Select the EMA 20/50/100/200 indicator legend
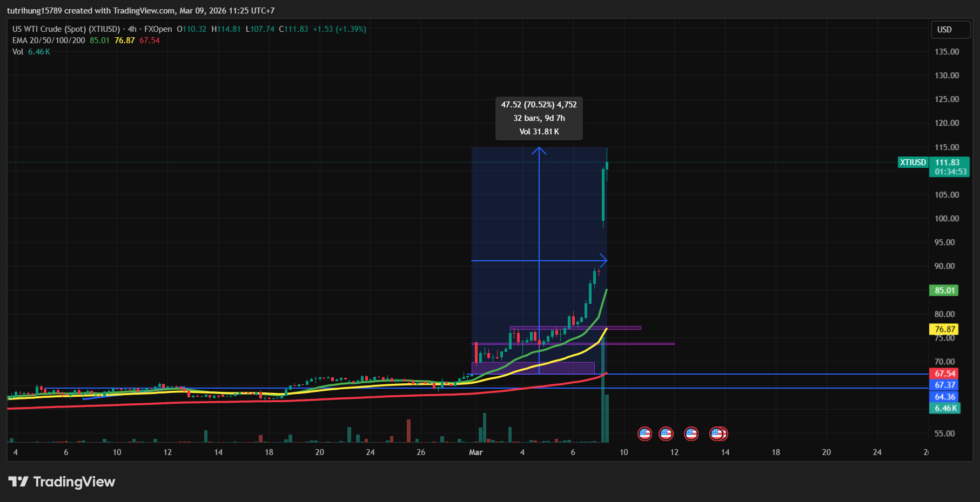 49,40
